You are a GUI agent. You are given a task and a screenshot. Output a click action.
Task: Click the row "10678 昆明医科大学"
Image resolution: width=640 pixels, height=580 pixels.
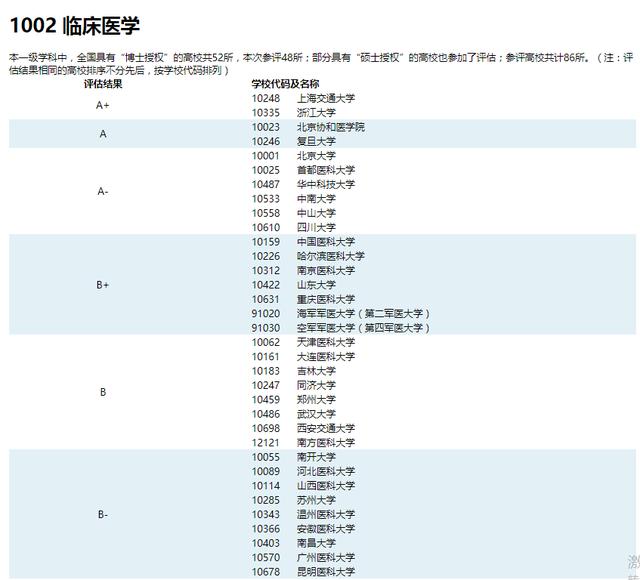point(303,572)
